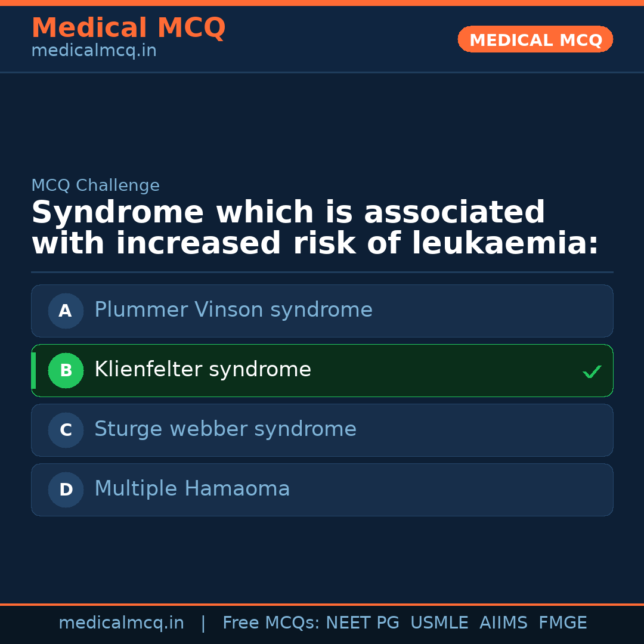Image resolution: width=644 pixels, height=644 pixels.
Task: Select the Multiple Hamaoma answer
Action: click(192, 489)
